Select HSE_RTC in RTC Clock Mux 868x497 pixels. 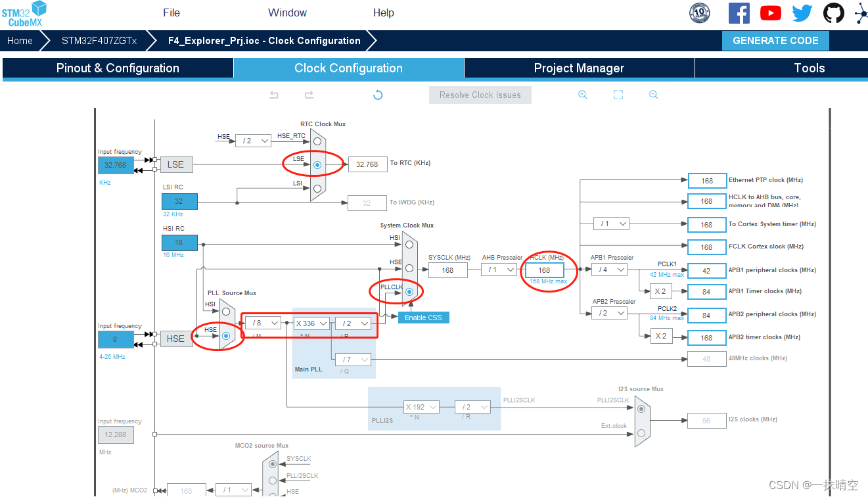tap(317, 141)
